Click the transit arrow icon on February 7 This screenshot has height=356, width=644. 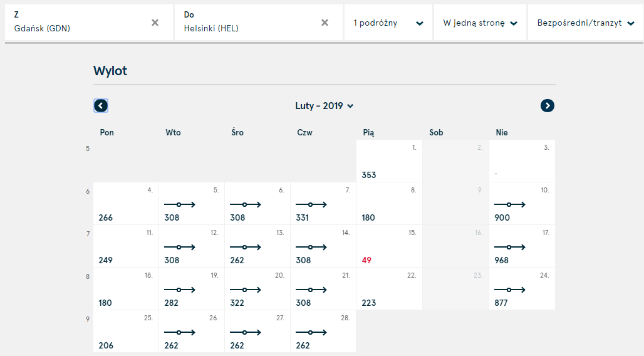click(311, 204)
